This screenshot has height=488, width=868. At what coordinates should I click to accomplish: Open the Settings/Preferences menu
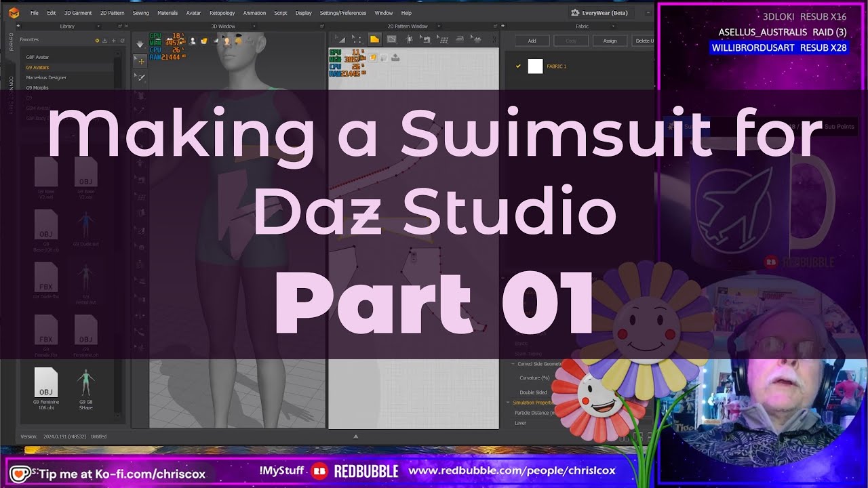point(343,13)
